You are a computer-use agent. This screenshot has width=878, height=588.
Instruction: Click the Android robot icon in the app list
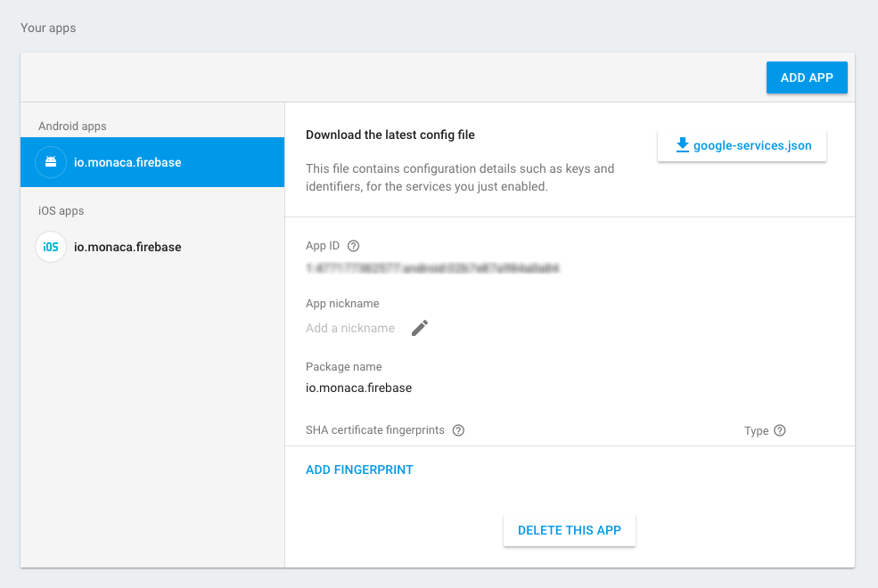(50, 162)
